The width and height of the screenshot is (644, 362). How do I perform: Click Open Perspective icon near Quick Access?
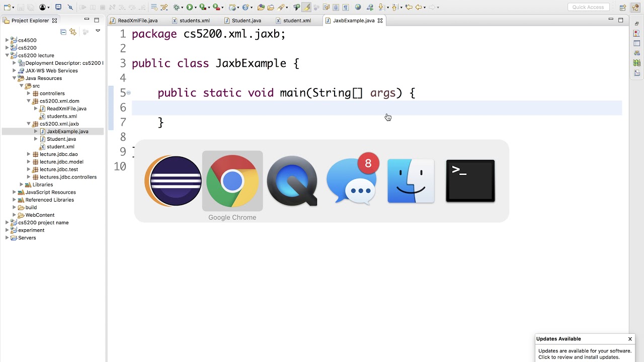click(x=622, y=7)
